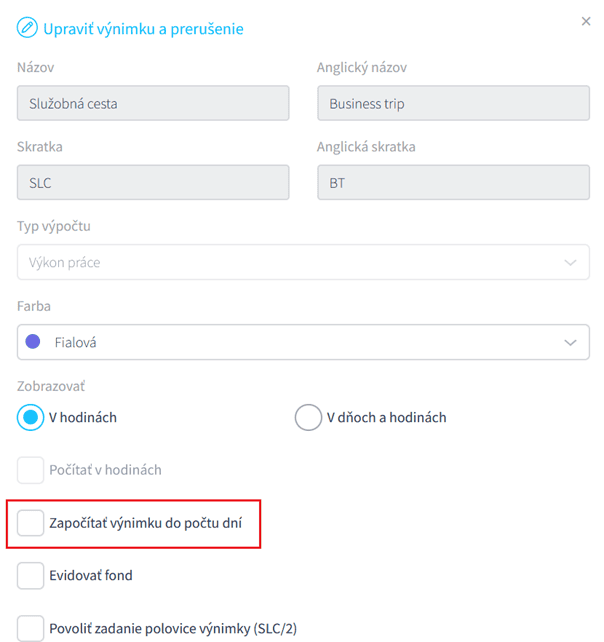
Task: Enable Započítať výnimku do počtu dní checkbox
Action: (31, 522)
